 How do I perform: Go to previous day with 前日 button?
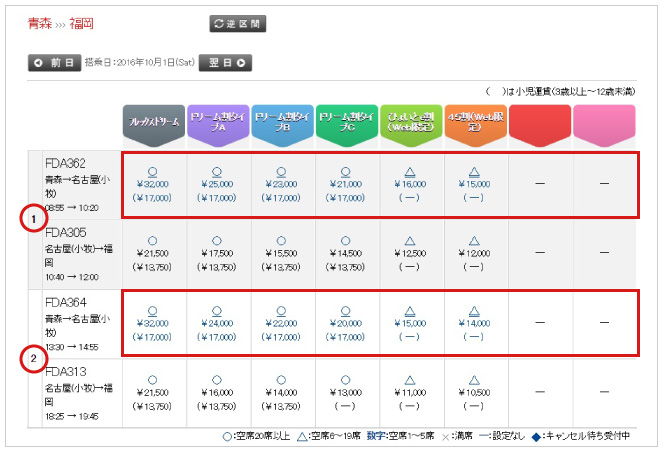(x=54, y=63)
